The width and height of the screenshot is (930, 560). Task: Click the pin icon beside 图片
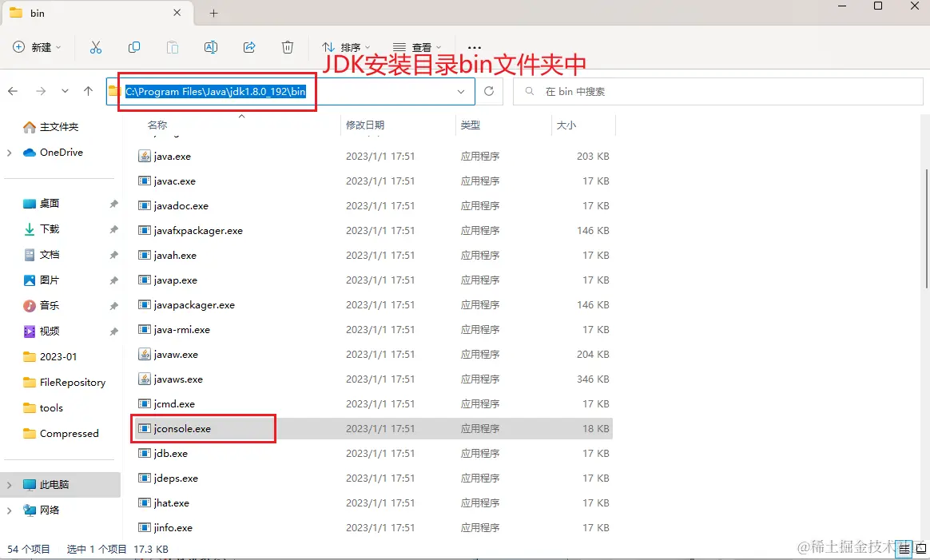[113, 280]
